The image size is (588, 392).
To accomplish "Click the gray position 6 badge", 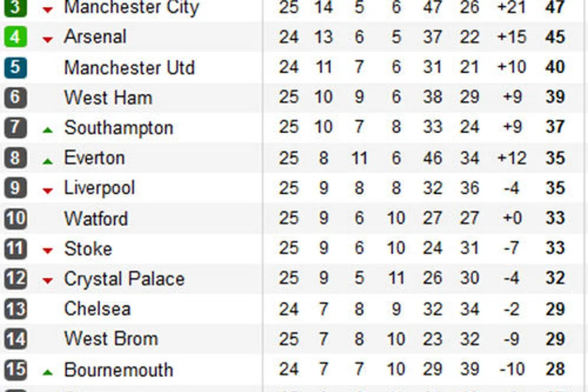I will coord(15,97).
